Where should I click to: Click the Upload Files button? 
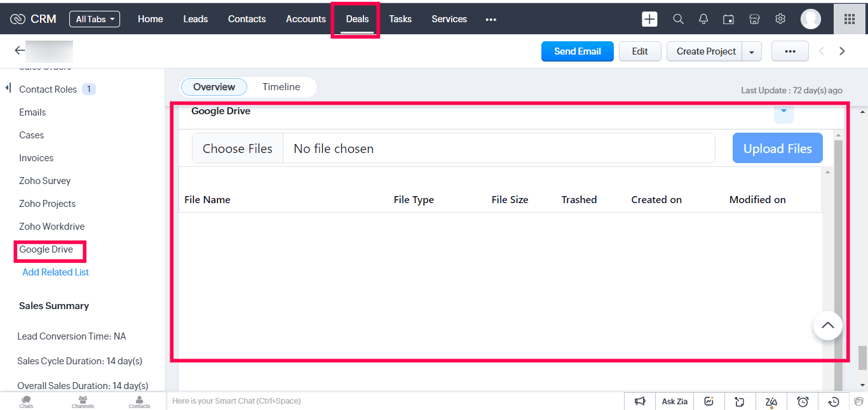(x=778, y=148)
